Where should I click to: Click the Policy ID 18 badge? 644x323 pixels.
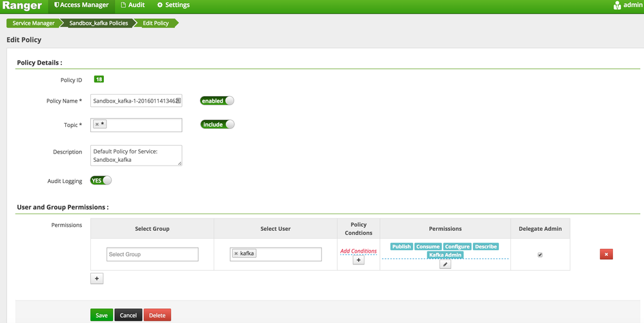click(99, 79)
